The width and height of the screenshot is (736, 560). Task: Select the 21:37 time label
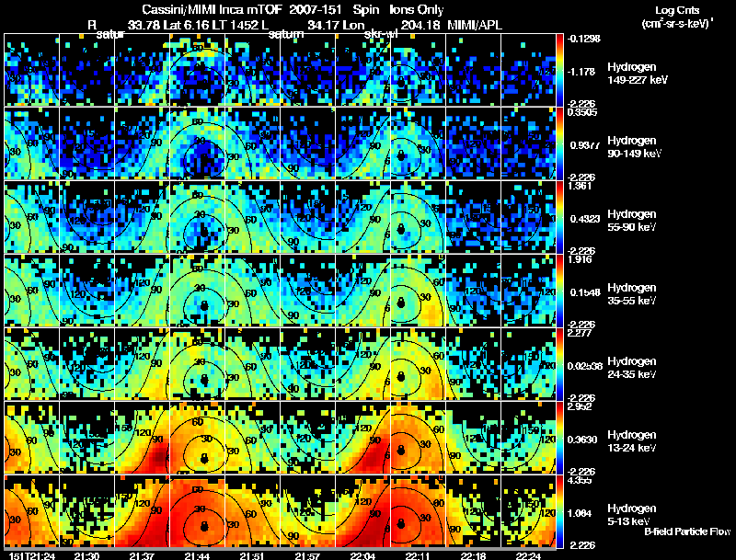(142, 555)
